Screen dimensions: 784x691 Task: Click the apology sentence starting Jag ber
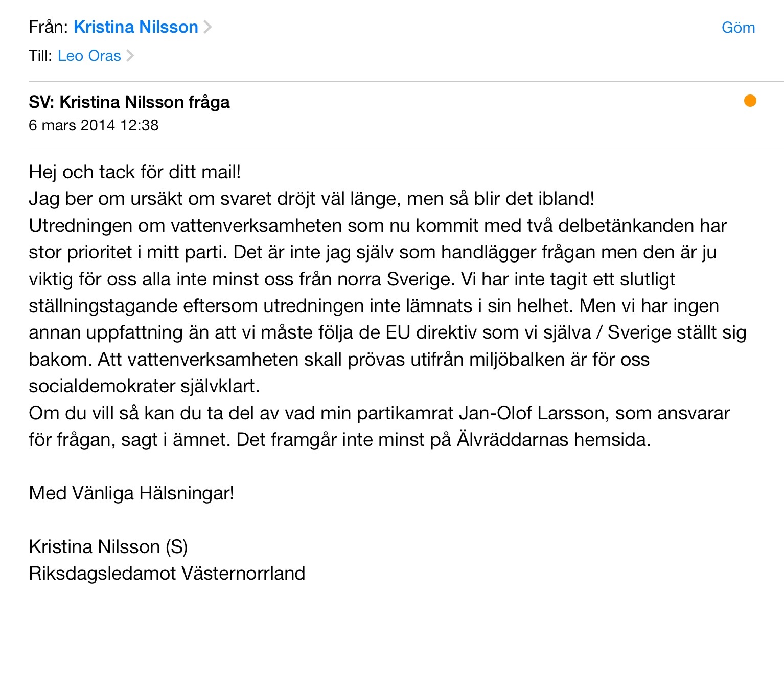point(311,199)
